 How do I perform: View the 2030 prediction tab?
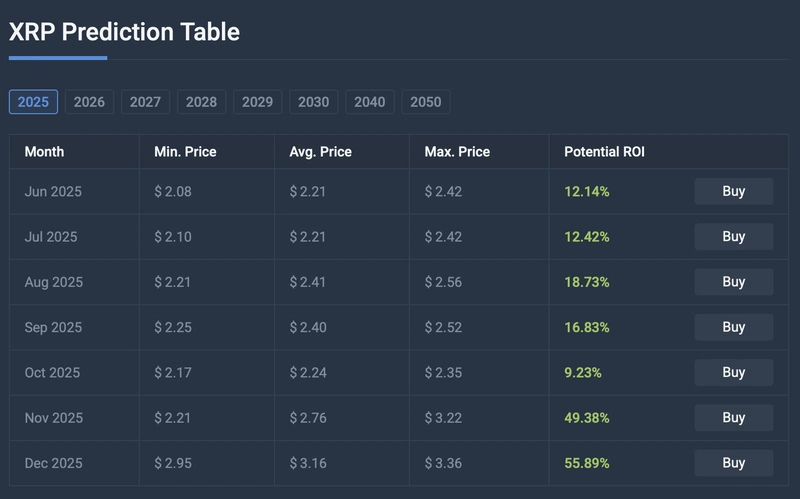pyautogui.click(x=313, y=102)
